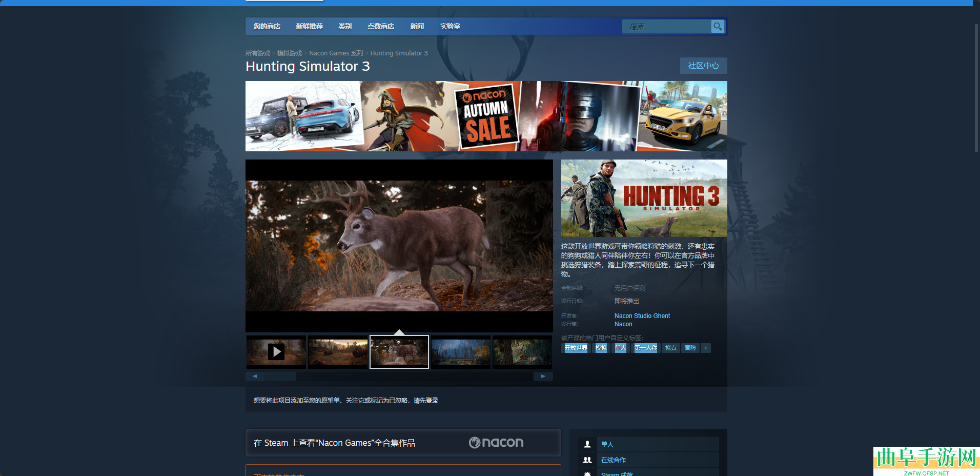This screenshot has width=980, height=476.
Task: Click the 单人 tag next to 模拟
Action: [621, 348]
